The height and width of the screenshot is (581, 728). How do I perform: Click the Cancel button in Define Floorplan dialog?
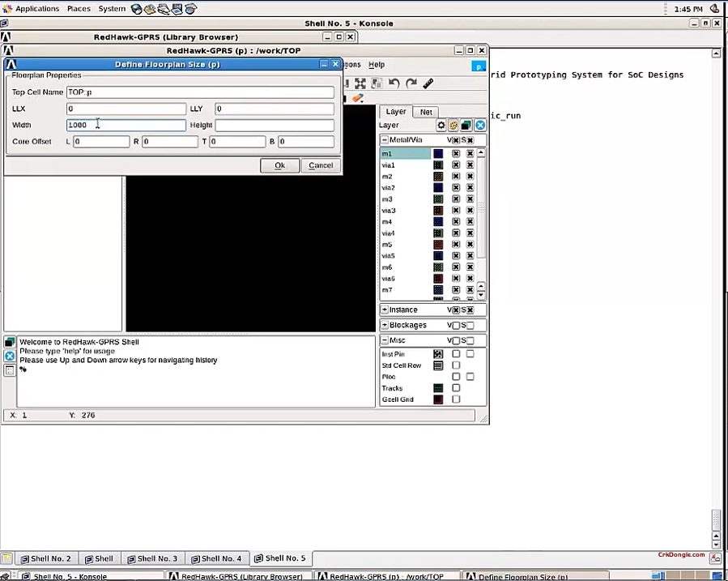click(x=321, y=165)
